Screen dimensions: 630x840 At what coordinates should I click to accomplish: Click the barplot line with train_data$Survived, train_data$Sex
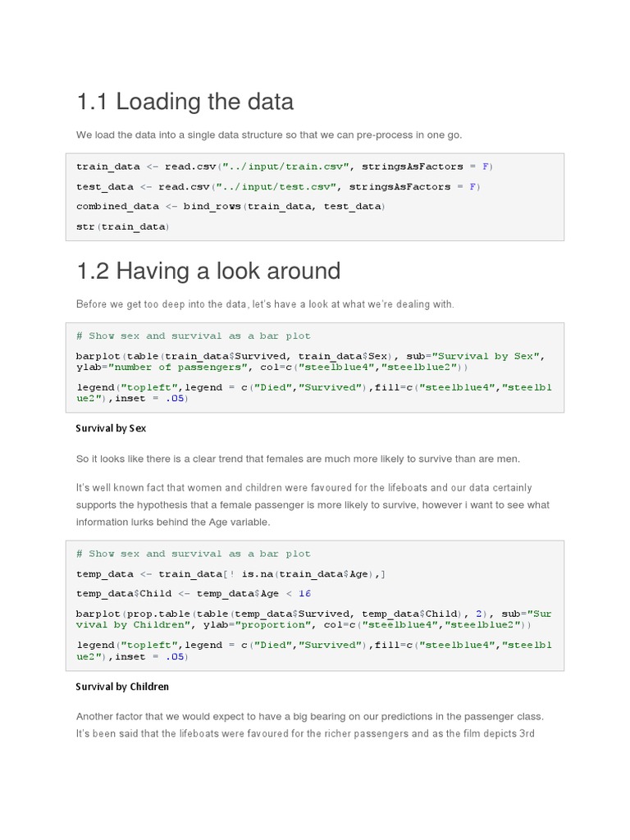click(x=310, y=356)
